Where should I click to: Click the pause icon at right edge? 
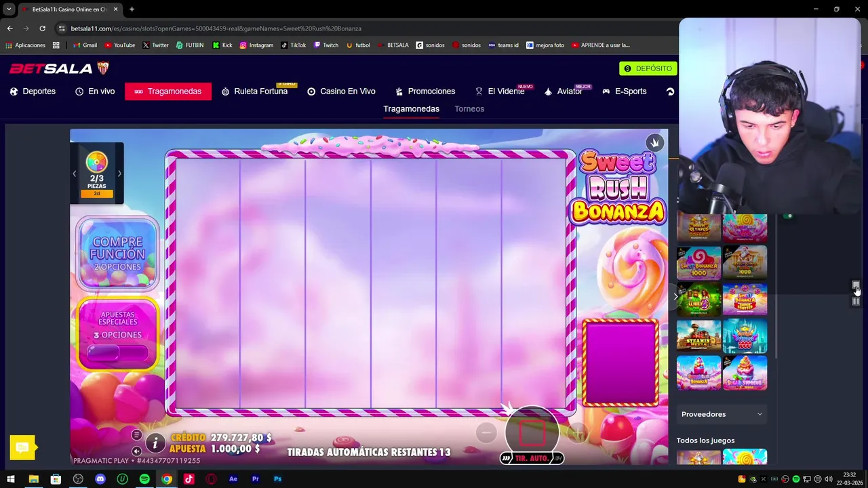tap(856, 301)
